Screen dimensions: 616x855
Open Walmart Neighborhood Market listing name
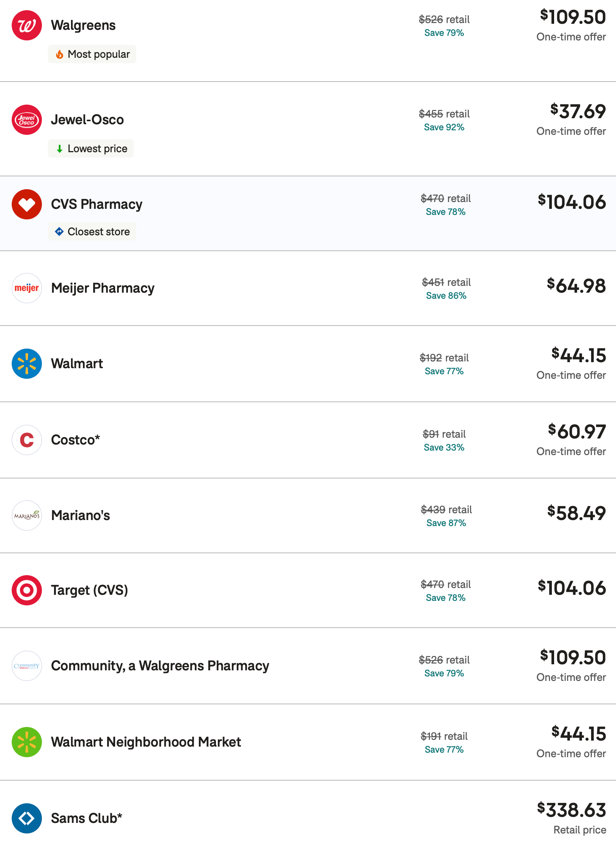pyautogui.click(x=146, y=742)
